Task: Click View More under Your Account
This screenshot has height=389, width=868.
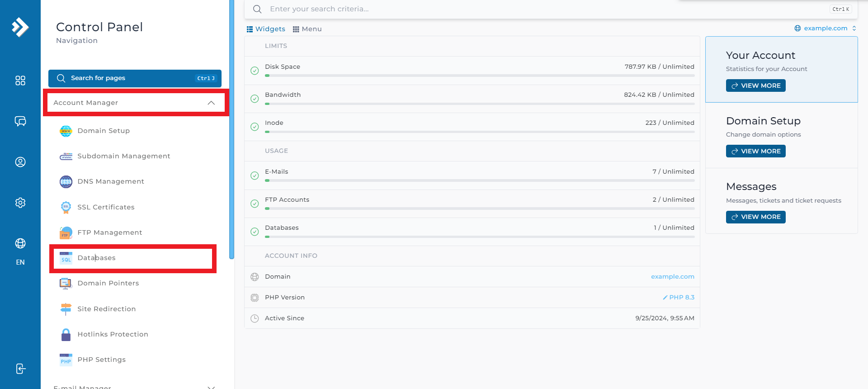Action: tap(756, 85)
